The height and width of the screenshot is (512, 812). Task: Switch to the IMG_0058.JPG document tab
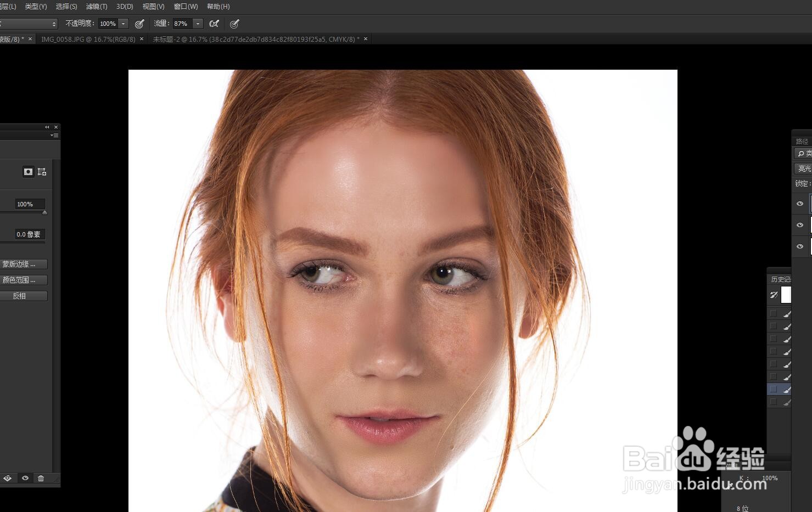point(88,39)
